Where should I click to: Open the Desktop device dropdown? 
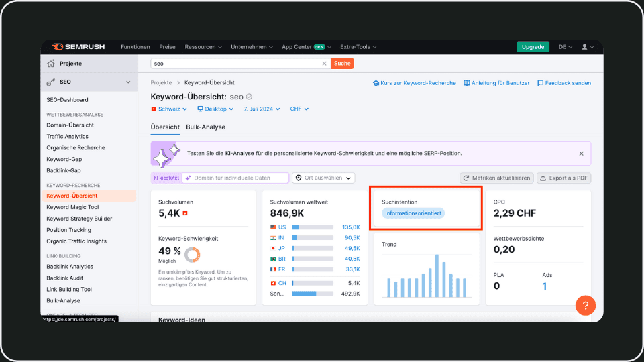(x=215, y=109)
